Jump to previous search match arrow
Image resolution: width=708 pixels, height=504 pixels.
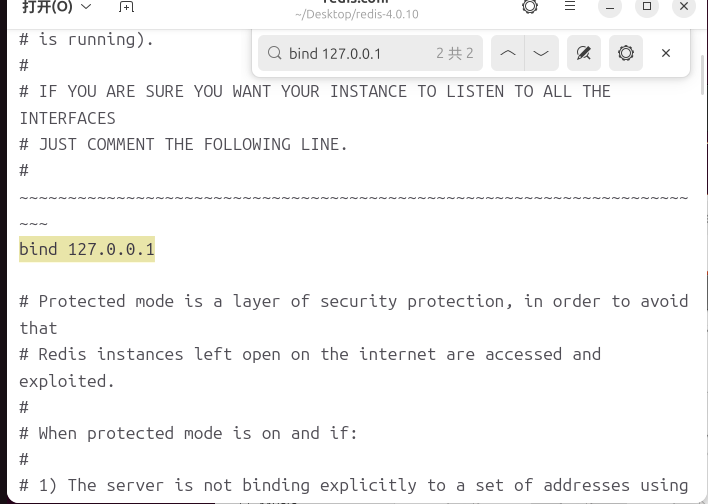click(508, 53)
